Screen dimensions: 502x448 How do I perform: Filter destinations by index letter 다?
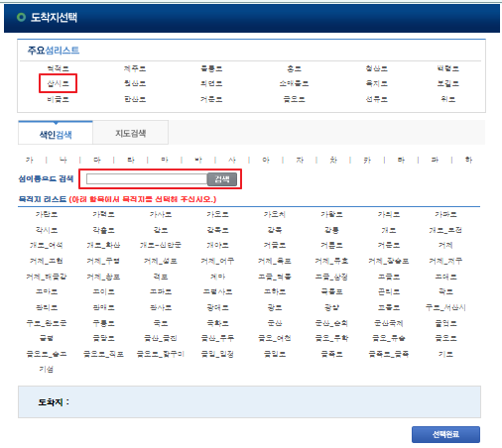97,160
